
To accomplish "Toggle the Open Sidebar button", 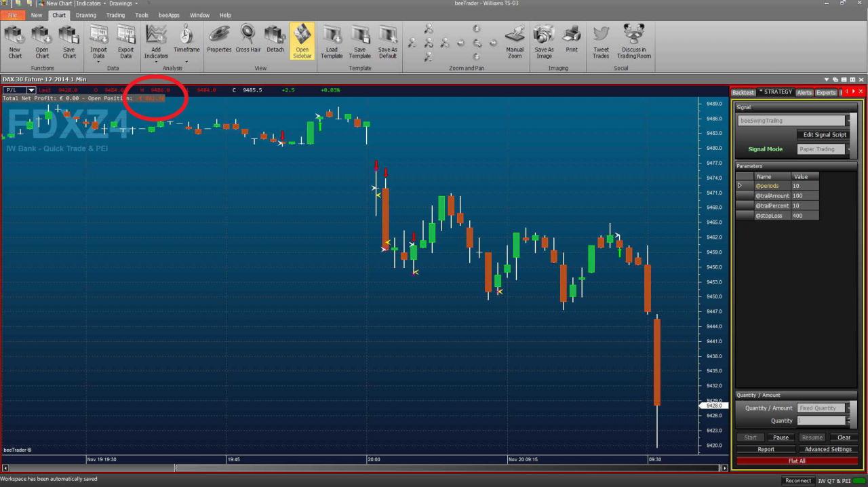I will (x=302, y=42).
